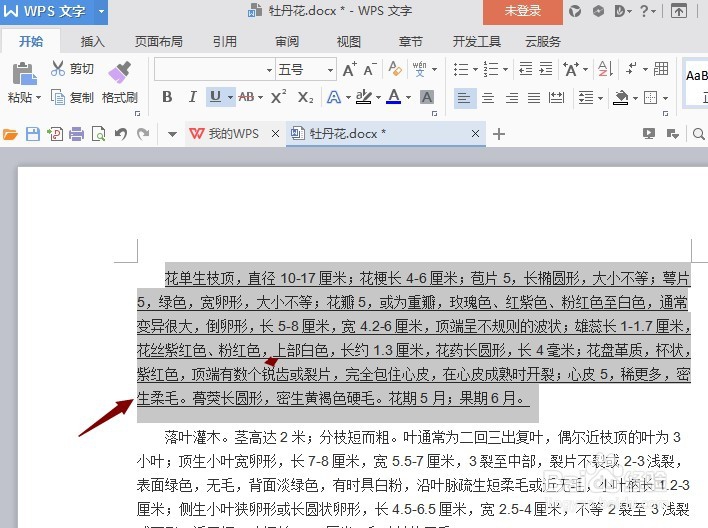Toggle italic formatting I
This screenshot has width=708, height=528.
[x=192, y=97]
